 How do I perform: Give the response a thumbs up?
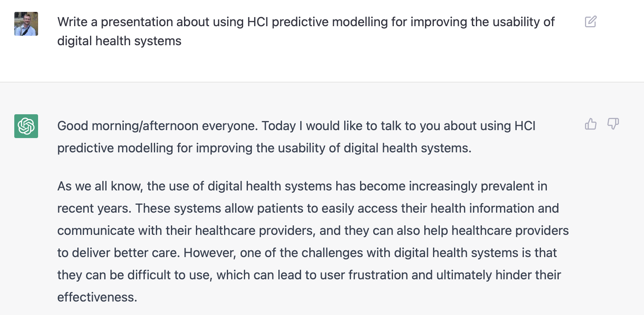(x=590, y=124)
